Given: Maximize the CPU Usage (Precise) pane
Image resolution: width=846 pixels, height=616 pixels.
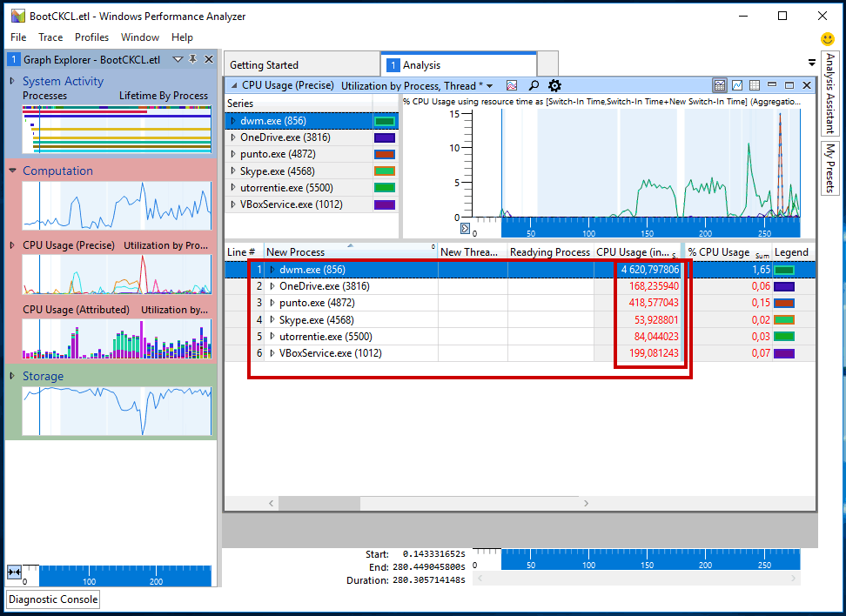Looking at the screenshot, I should tap(789, 85).
